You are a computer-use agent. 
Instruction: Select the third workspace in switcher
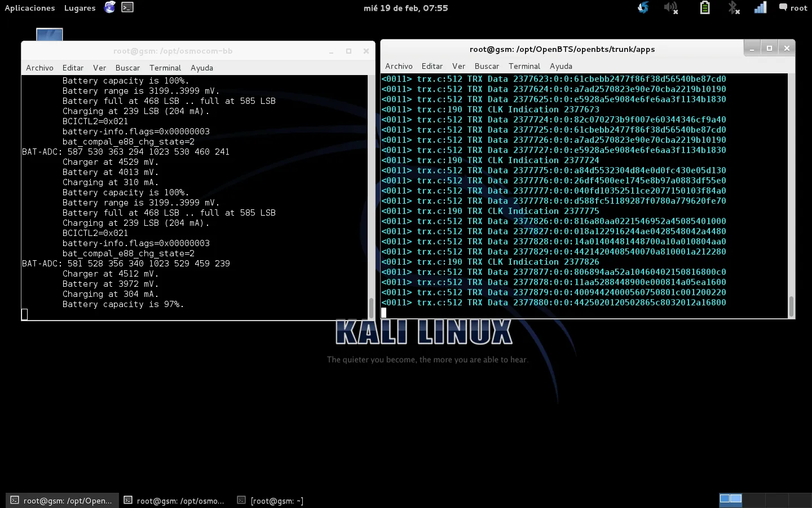tap(776, 500)
